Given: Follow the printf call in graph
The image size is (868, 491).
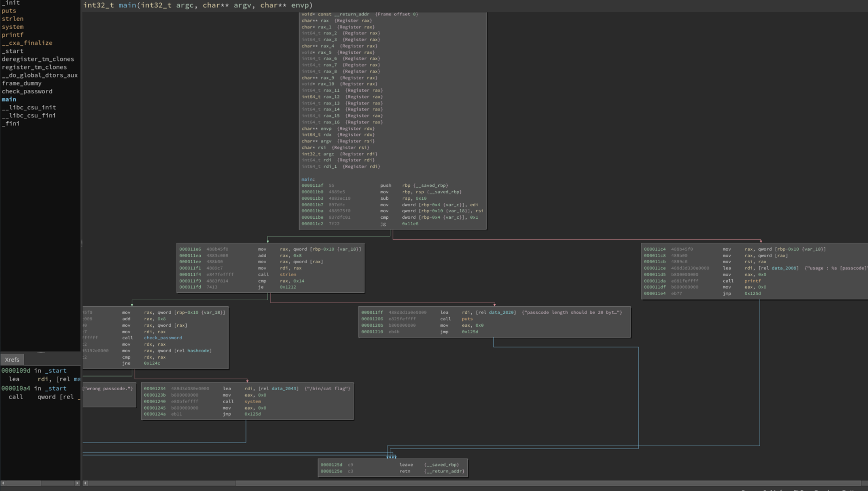Looking at the screenshot, I should [752, 281].
